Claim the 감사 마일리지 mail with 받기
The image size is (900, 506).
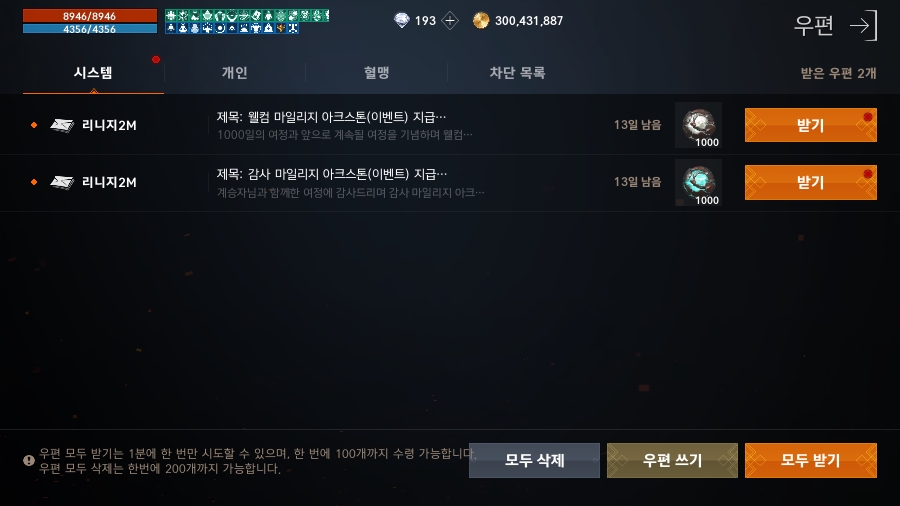tap(810, 182)
